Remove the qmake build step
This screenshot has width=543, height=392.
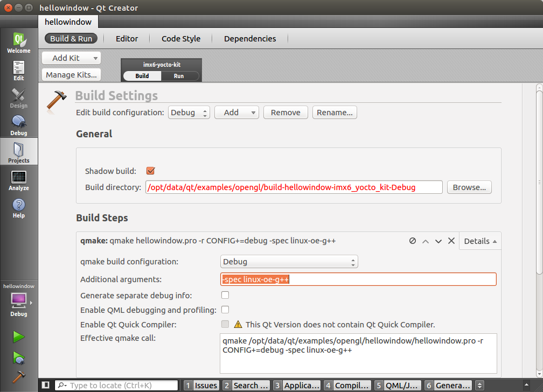pos(451,241)
